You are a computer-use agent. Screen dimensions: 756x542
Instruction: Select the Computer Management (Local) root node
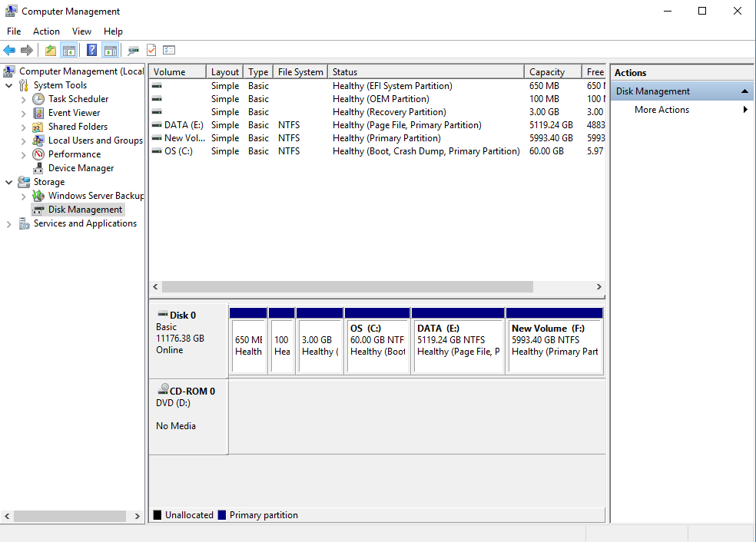81,71
